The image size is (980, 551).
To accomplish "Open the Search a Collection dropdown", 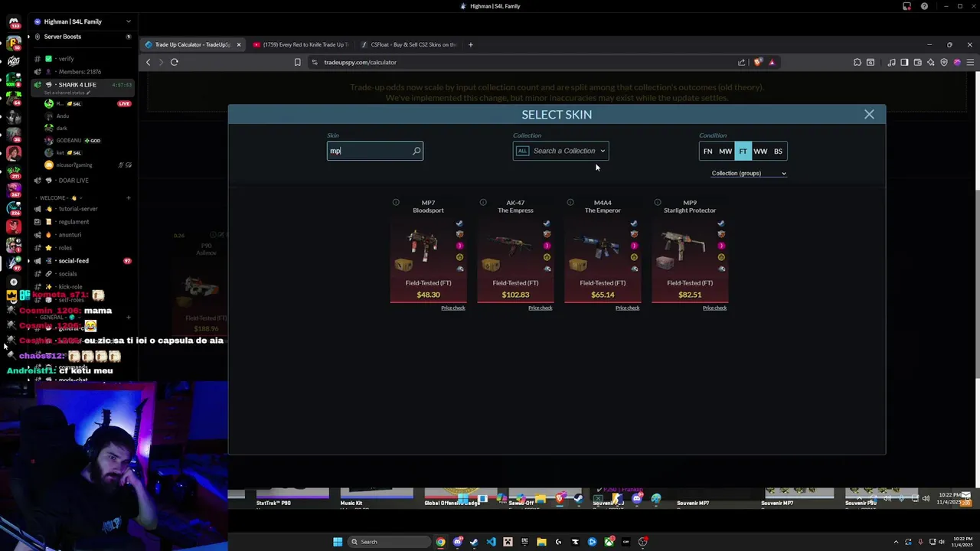I will point(560,151).
